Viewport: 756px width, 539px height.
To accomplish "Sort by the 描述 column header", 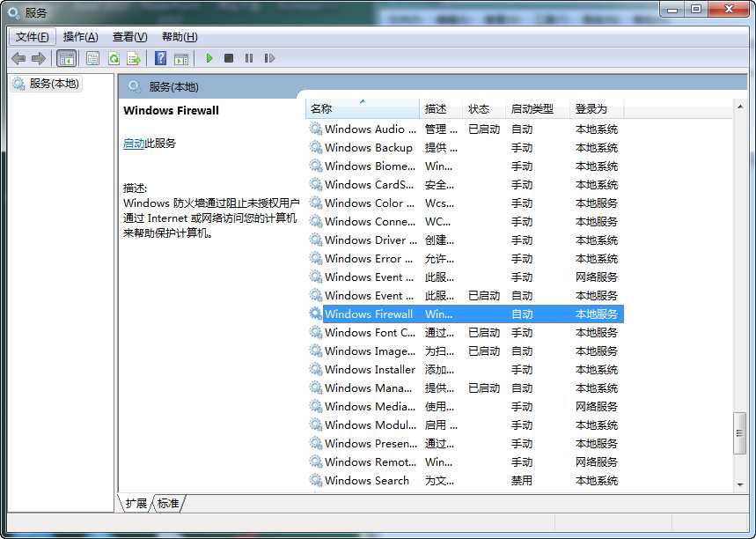I will tap(441, 108).
